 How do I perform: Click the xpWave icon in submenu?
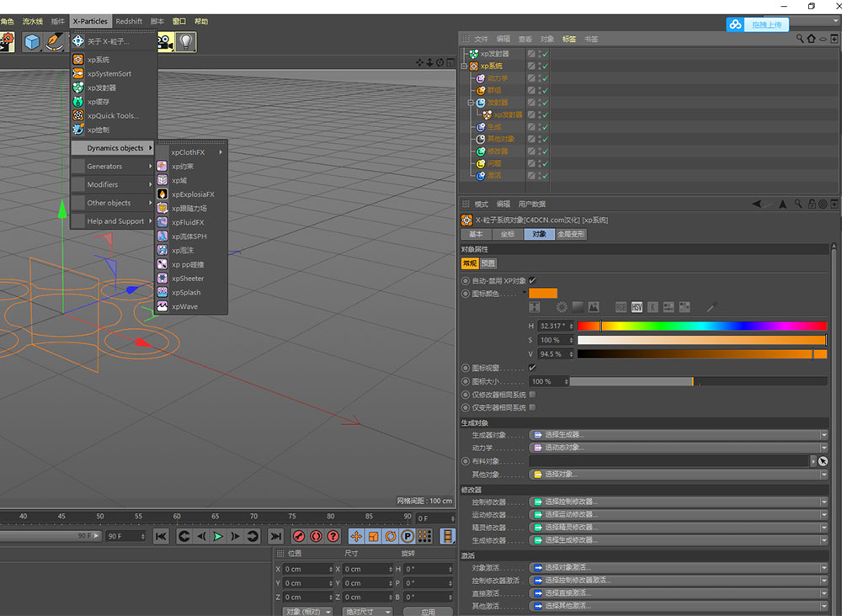(x=163, y=306)
